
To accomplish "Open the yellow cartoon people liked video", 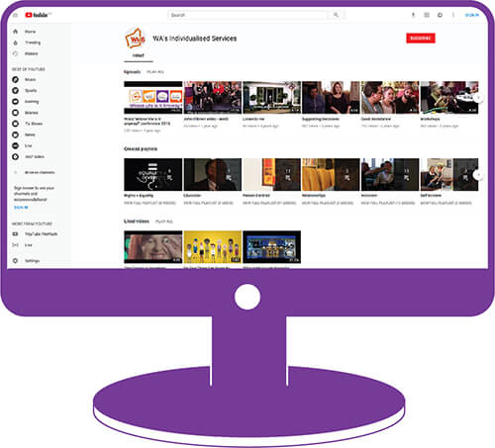I will [x=213, y=247].
